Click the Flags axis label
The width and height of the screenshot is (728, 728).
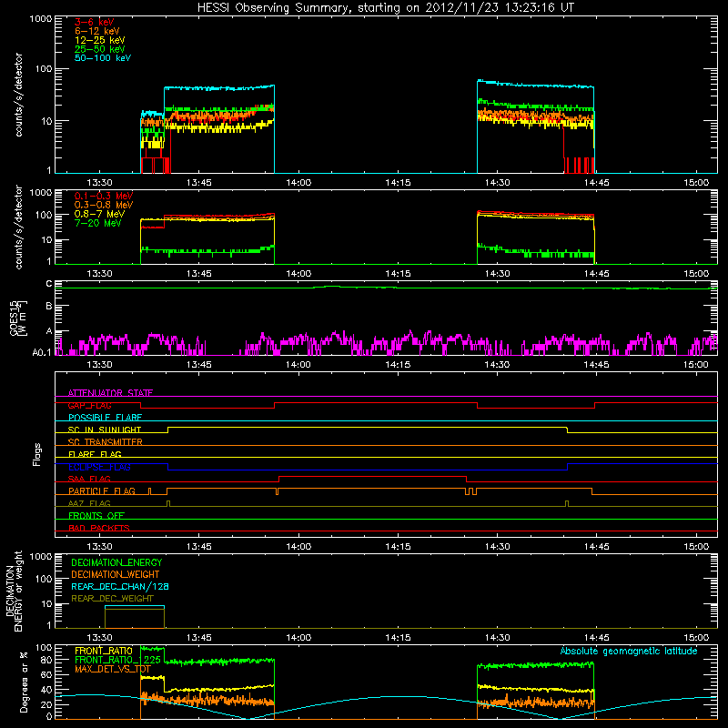click(37, 454)
